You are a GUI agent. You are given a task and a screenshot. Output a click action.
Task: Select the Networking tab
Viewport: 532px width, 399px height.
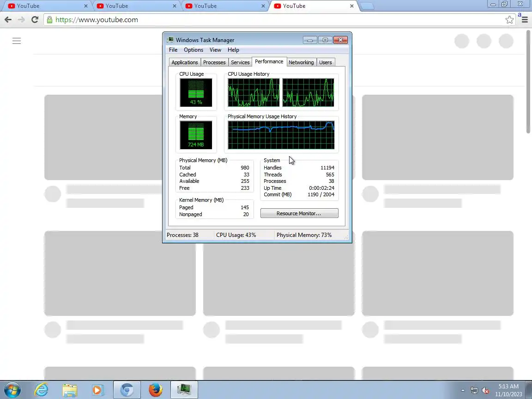point(301,62)
